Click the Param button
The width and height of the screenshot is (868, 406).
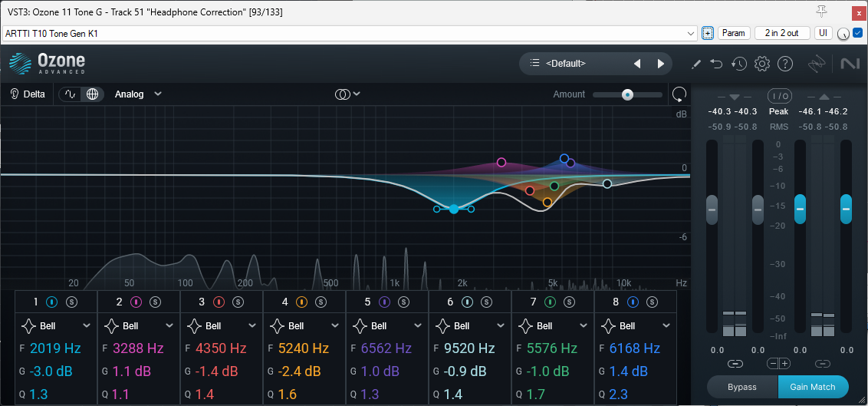pyautogui.click(x=734, y=33)
